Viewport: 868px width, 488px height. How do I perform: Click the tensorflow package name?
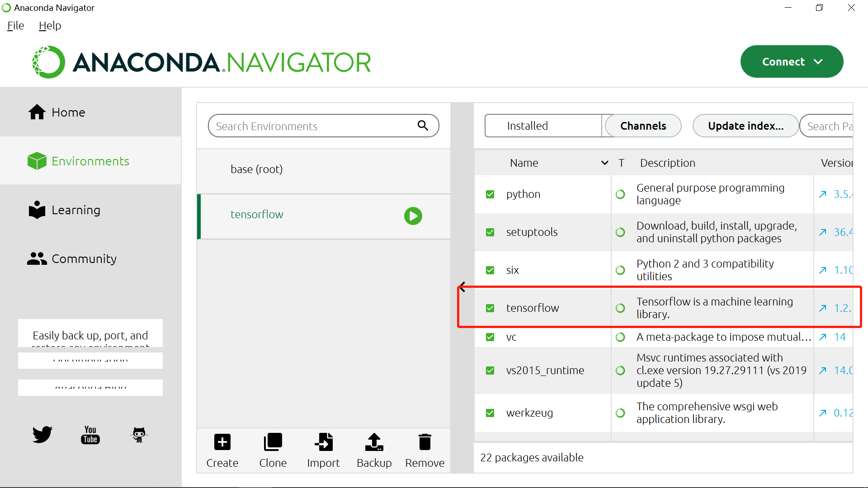[x=533, y=308]
